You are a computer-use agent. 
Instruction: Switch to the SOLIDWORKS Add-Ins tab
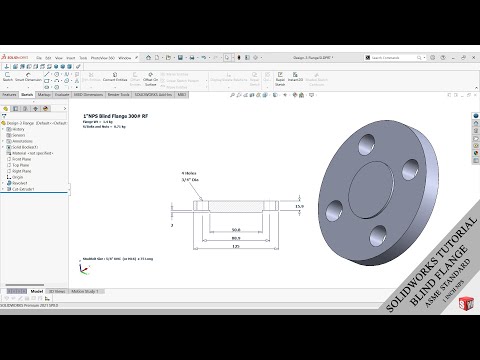coord(153,95)
